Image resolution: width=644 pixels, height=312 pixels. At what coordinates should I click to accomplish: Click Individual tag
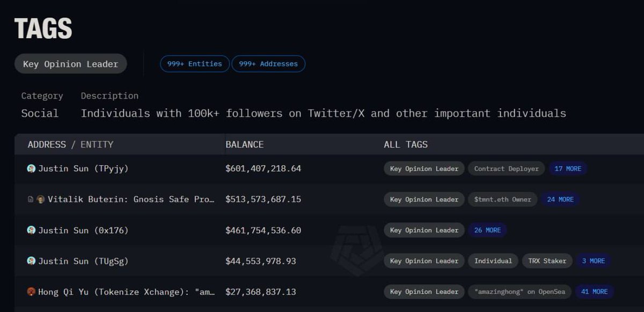click(493, 261)
